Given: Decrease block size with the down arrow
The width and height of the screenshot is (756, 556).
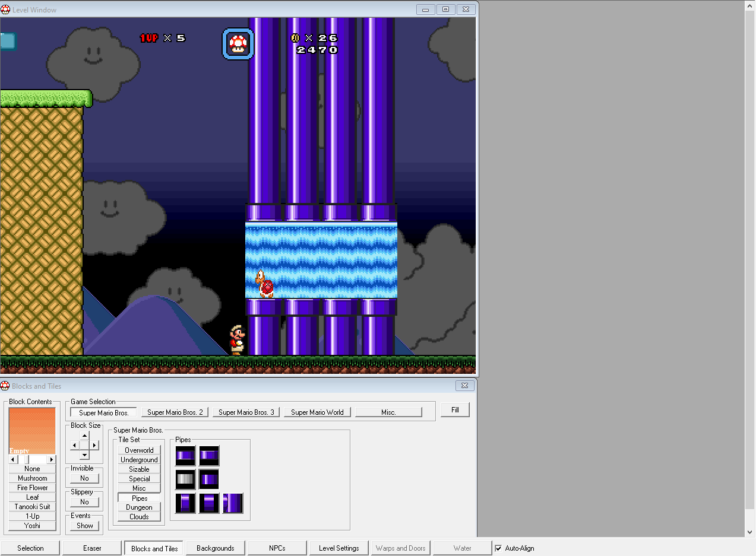Looking at the screenshot, I should click(84, 455).
